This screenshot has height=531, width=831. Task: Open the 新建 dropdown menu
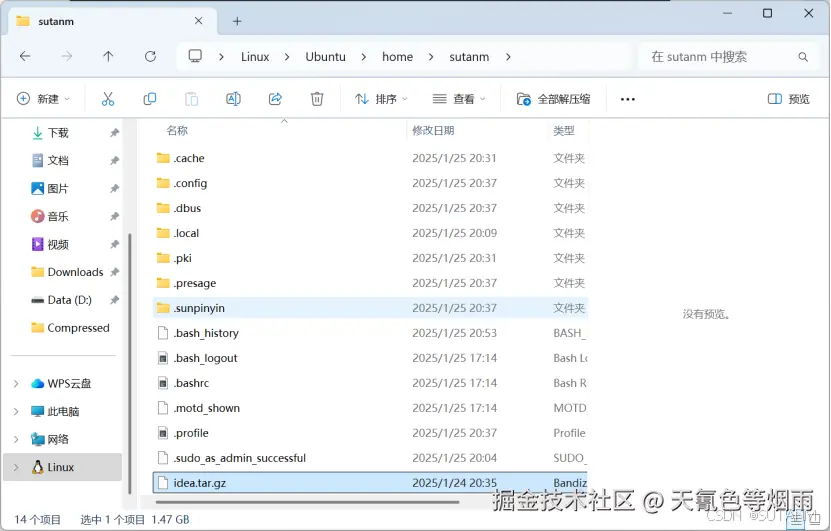[x=43, y=99]
